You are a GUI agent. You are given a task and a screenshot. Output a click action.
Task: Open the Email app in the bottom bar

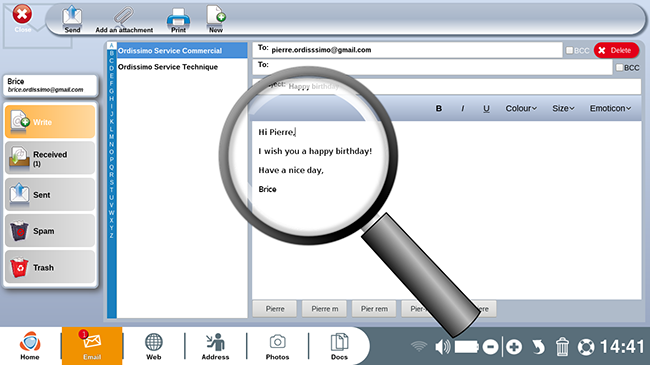click(92, 346)
